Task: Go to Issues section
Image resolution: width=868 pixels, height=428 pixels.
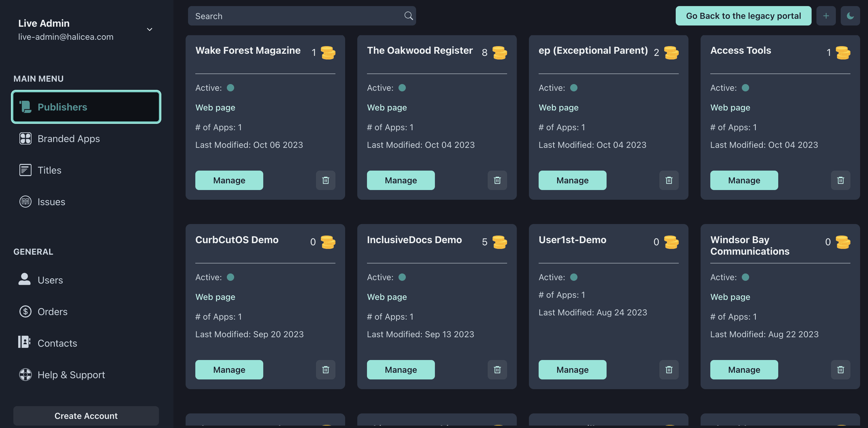Action: click(51, 202)
